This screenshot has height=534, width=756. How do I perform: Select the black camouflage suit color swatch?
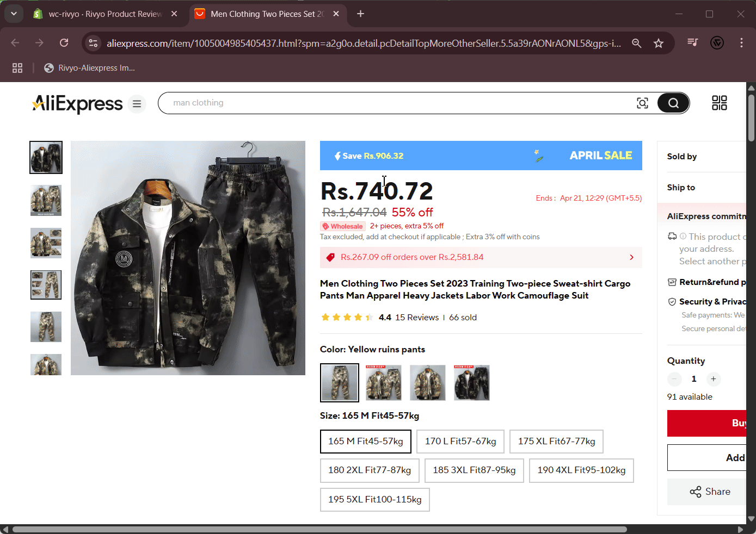click(472, 383)
